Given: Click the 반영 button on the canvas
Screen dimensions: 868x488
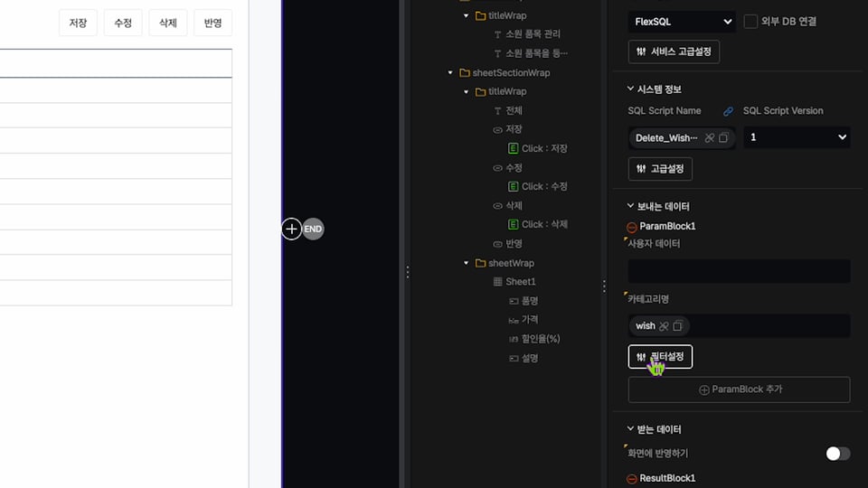Looking at the screenshot, I should pyautogui.click(x=212, y=23).
